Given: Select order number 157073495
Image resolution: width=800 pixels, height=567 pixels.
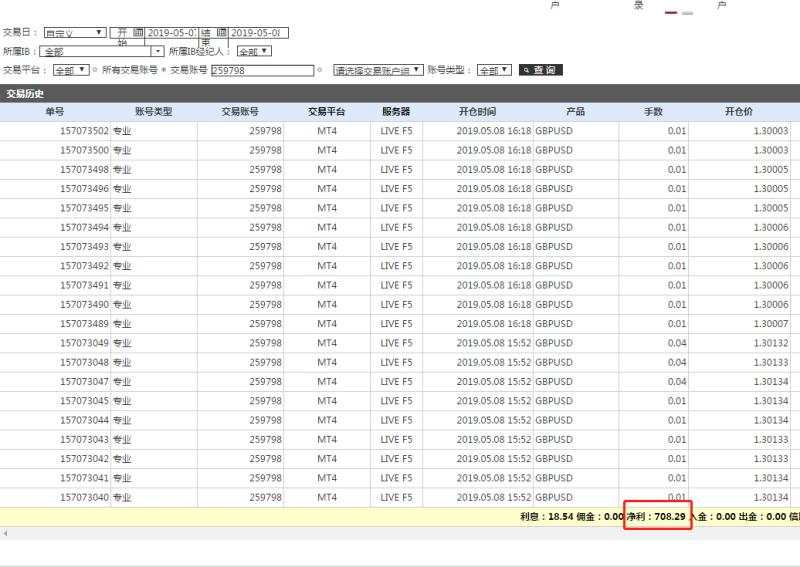Looking at the screenshot, I should click(84, 208).
